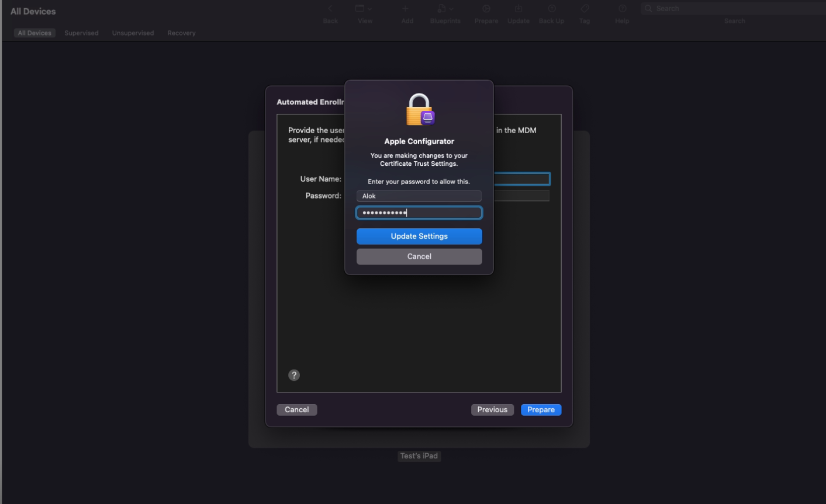The image size is (826, 504).
Task: Click the Help toolbar icon
Action: coord(622,9)
